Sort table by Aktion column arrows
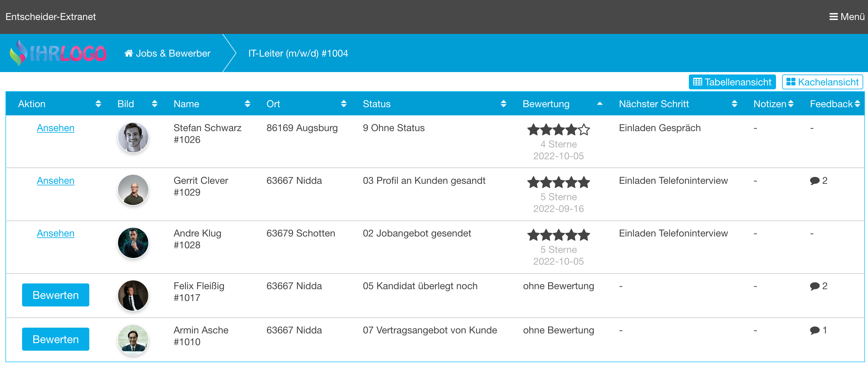Screen dimensions: 868x387 (98, 104)
